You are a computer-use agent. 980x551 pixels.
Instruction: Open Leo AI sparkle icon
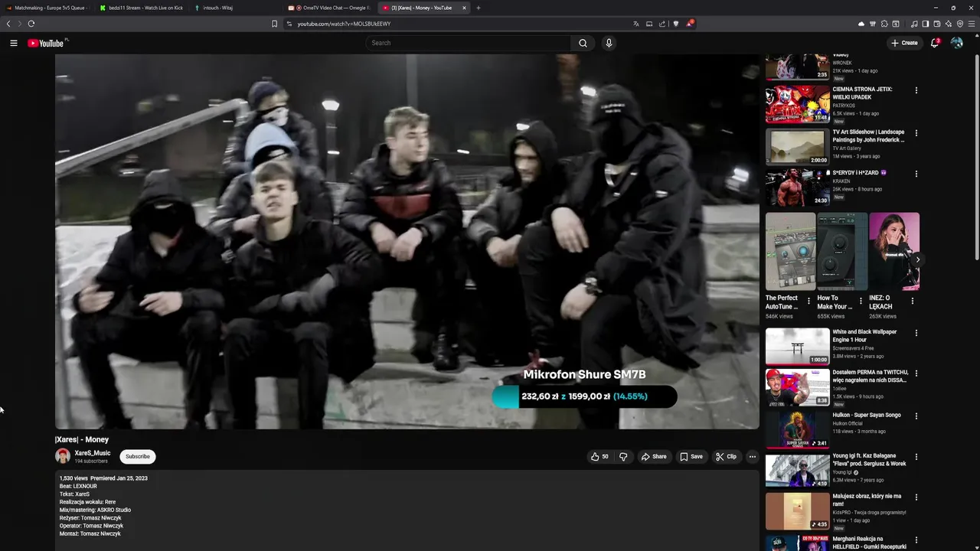coord(949,24)
